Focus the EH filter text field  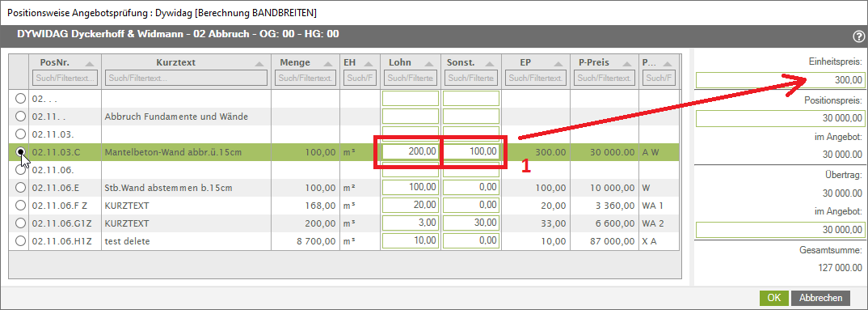click(360, 79)
